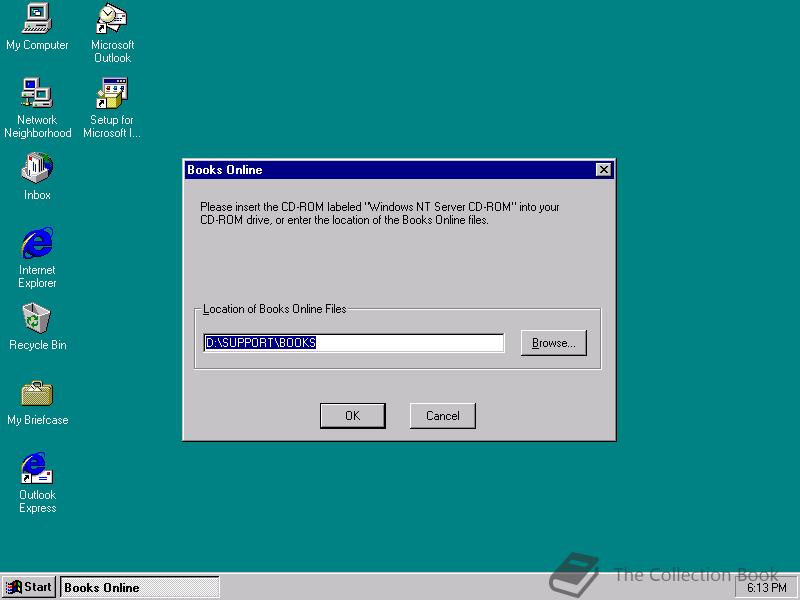Cancel the Books Online dialog

pos(442,416)
